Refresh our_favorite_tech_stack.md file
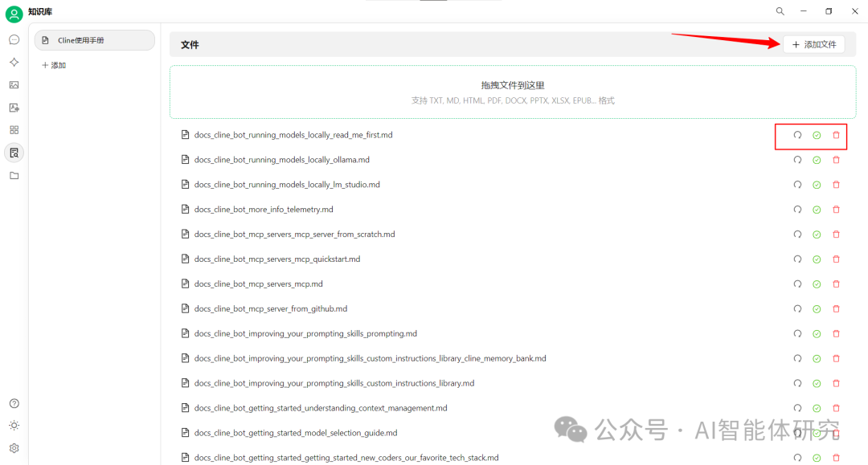The image size is (868, 465). pyautogui.click(x=798, y=458)
